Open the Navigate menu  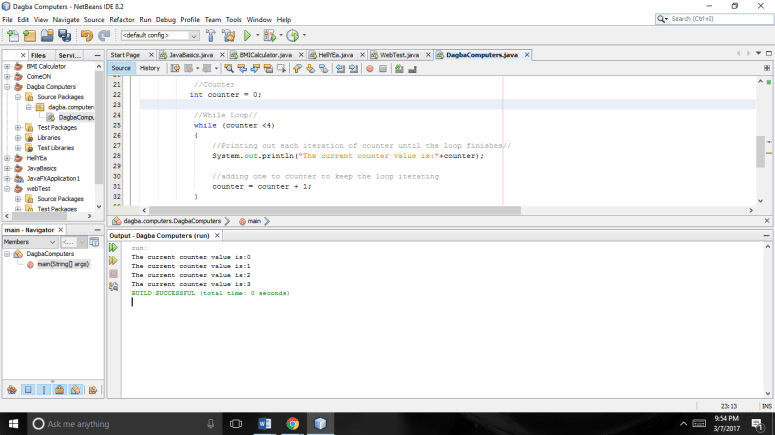66,20
